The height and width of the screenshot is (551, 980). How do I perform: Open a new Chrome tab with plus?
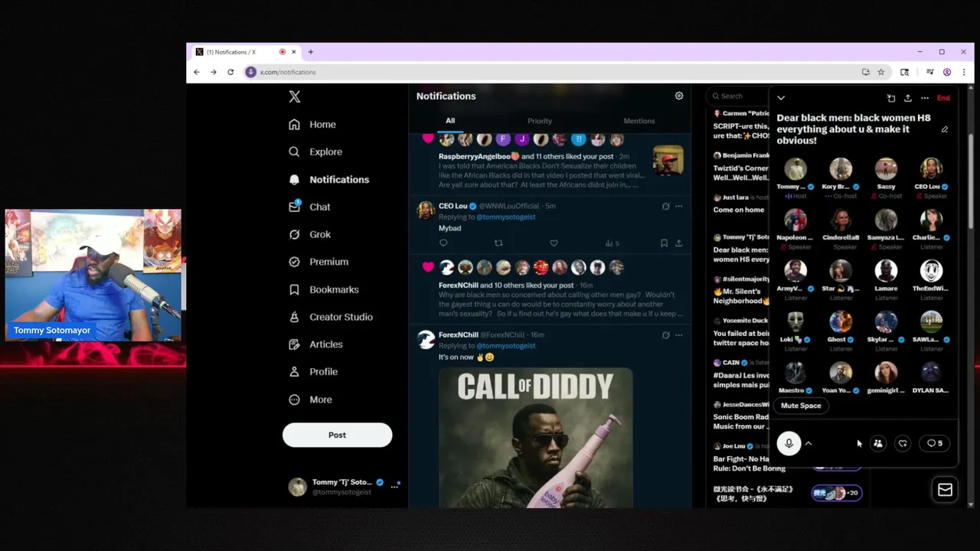click(310, 52)
